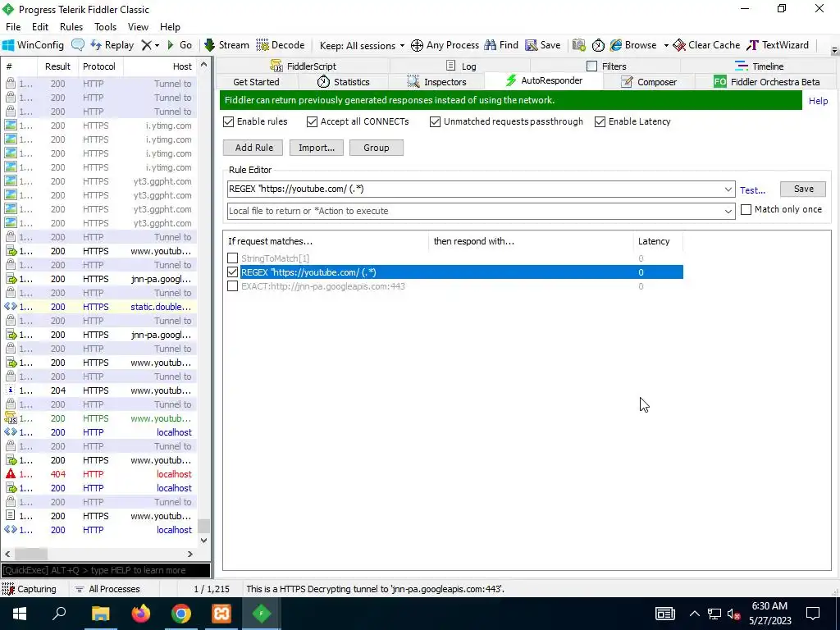Click the session list vertical scrollbar thumb
This screenshot has width=840, height=630.
click(203, 526)
